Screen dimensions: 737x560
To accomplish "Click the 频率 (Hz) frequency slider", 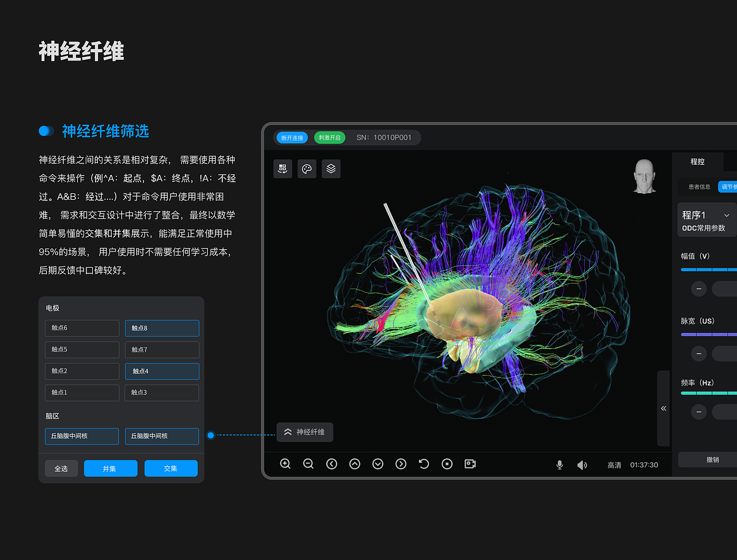I will tap(709, 394).
